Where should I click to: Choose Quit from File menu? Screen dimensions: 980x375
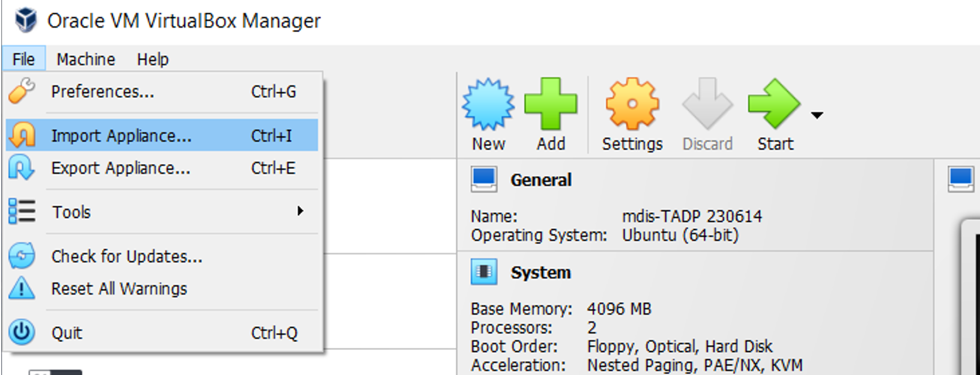click(162, 332)
